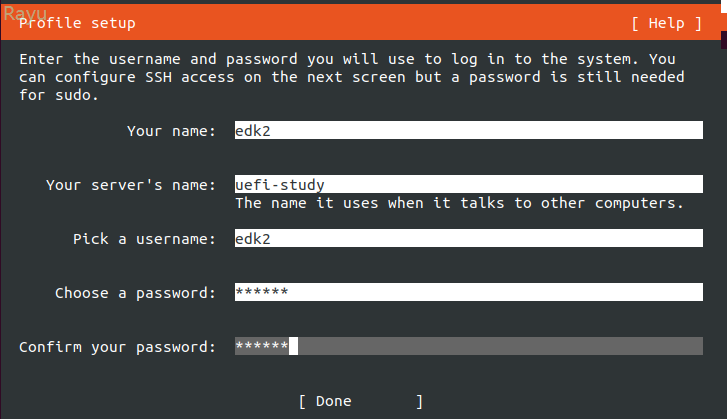Viewport: 727px width, 419px height.
Task: Click the "Your name:" label
Action: [171, 130]
